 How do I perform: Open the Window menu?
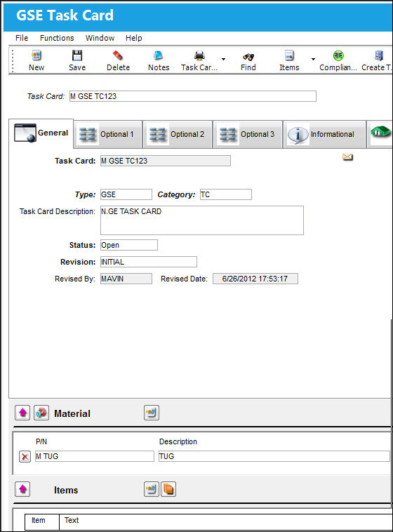[x=100, y=38]
